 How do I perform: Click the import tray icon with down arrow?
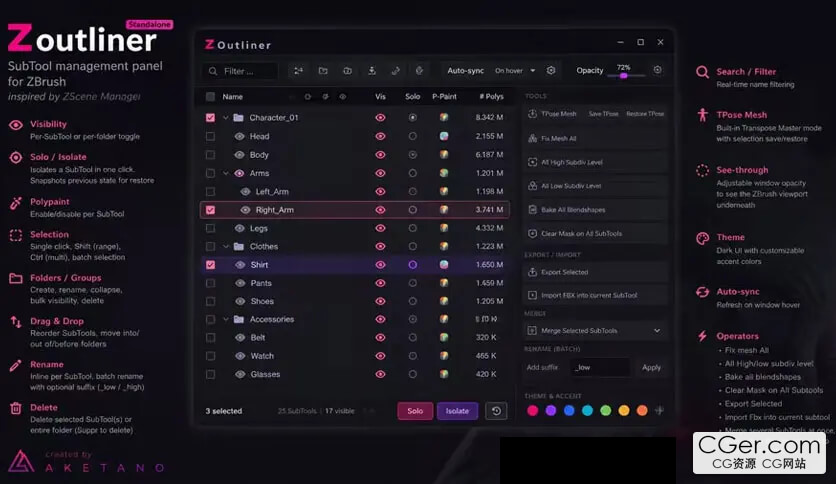click(x=372, y=70)
